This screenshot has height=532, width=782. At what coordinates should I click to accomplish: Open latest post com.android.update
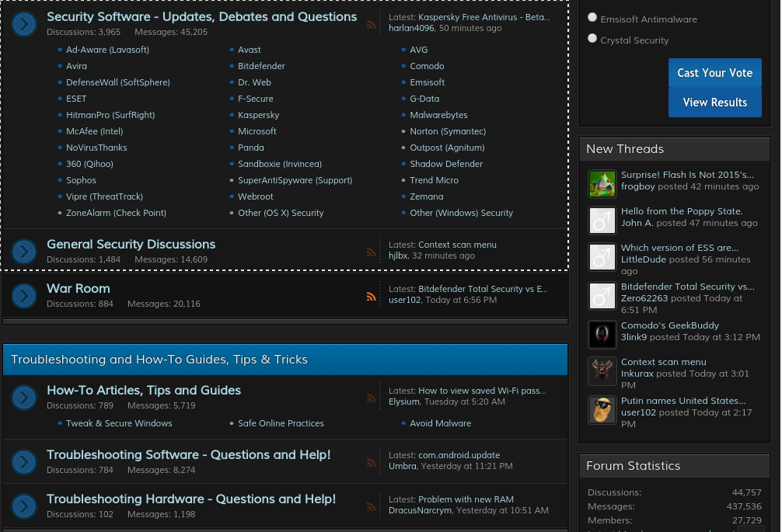[459, 455]
